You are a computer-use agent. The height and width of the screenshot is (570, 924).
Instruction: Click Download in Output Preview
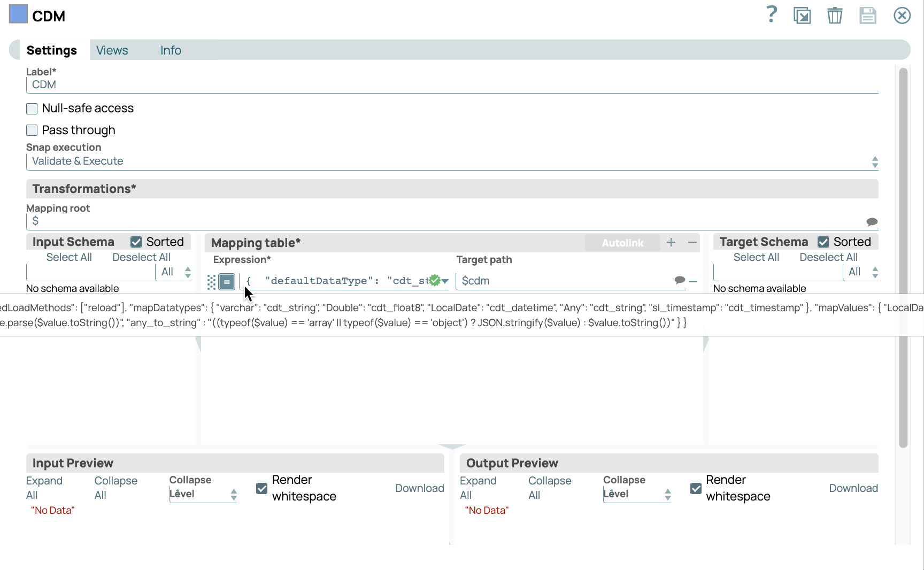(853, 488)
